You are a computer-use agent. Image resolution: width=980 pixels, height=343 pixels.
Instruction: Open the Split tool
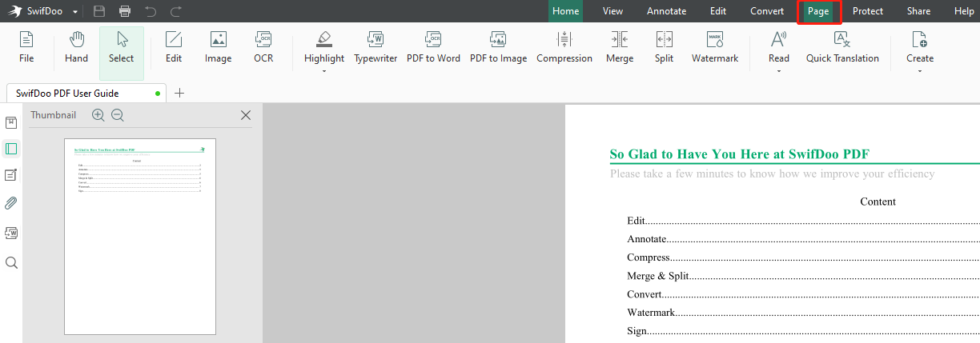coord(664,47)
